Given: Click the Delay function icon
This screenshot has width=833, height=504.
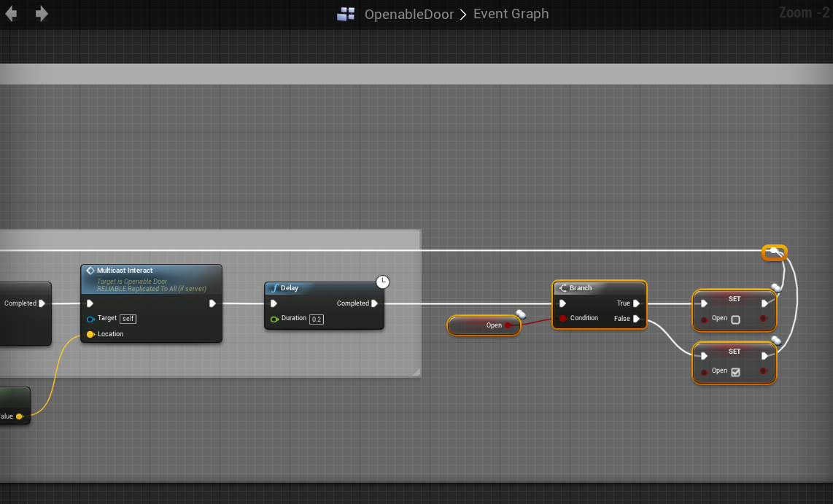Looking at the screenshot, I should pyautogui.click(x=274, y=288).
